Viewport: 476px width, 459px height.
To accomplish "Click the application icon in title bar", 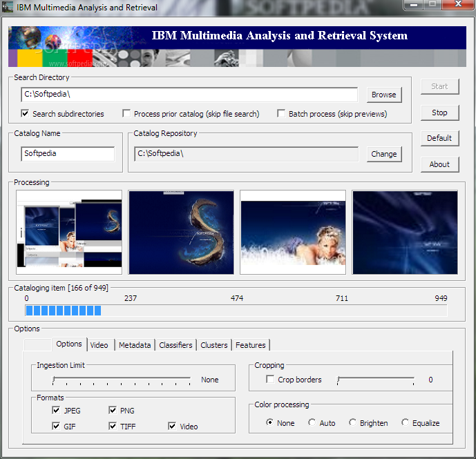I will [x=8, y=7].
